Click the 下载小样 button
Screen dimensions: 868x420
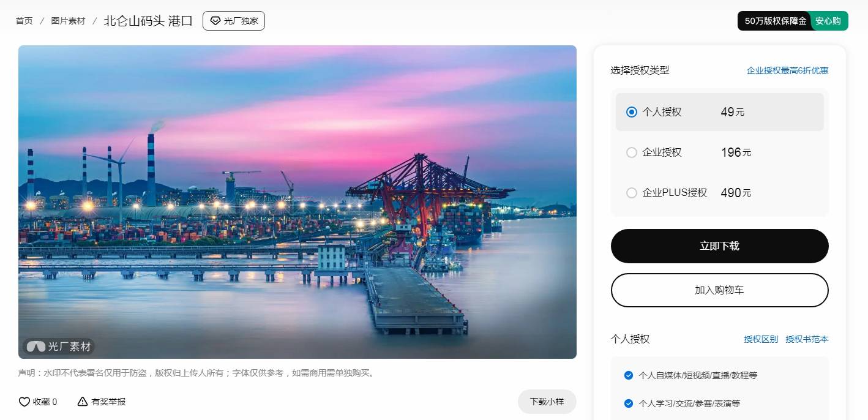point(547,402)
